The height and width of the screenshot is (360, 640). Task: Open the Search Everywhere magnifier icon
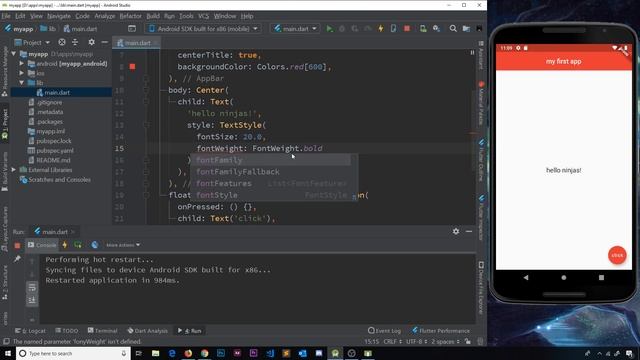tap(453, 29)
